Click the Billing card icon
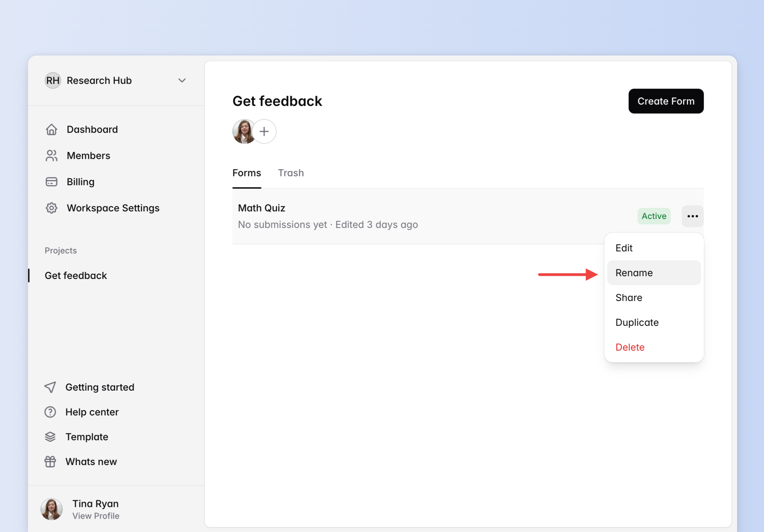 (x=51, y=182)
